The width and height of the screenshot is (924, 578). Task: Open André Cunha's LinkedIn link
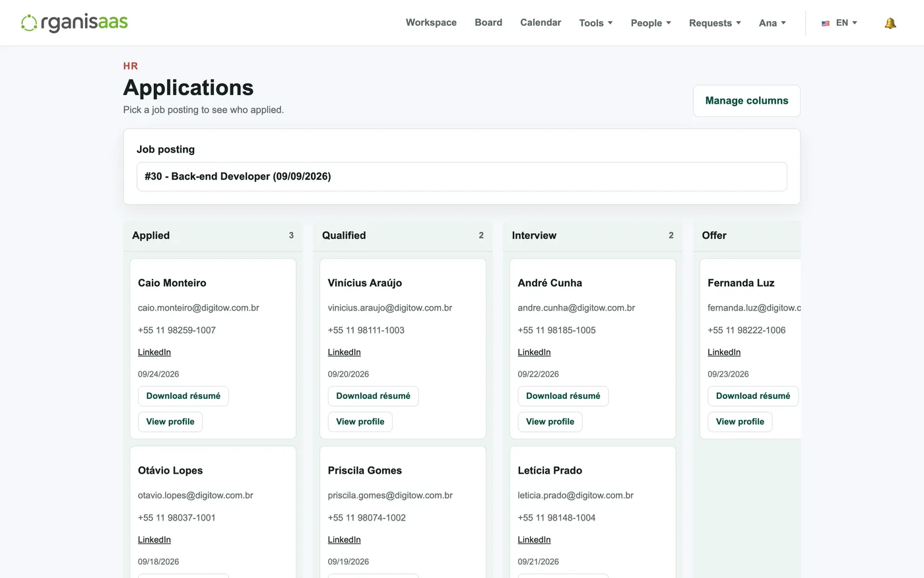535,352
